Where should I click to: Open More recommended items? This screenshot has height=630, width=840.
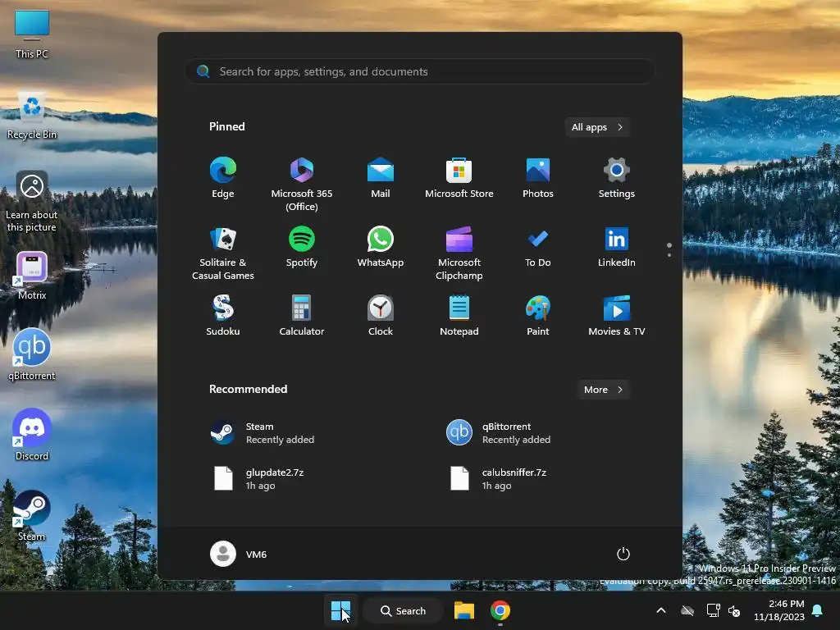pyautogui.click(x=603, y=390)
